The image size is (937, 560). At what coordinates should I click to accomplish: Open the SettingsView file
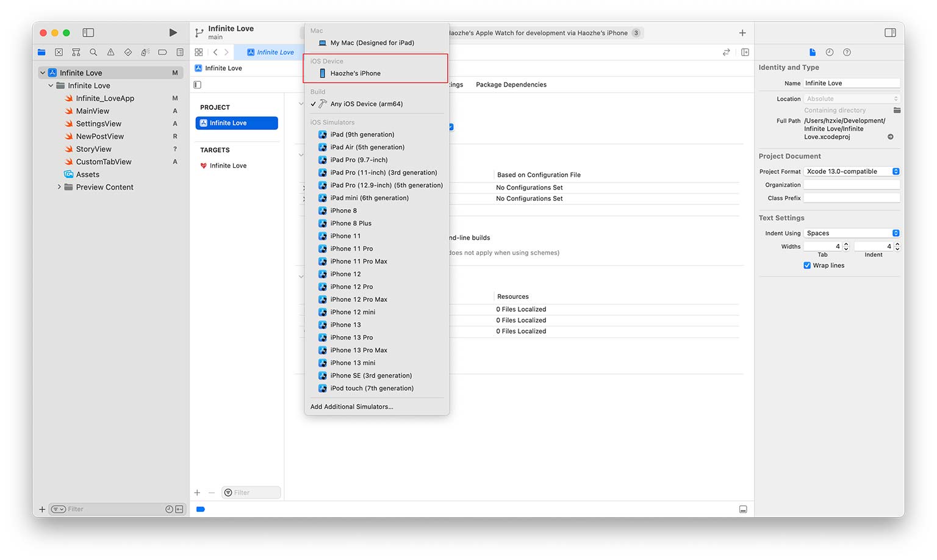[99, 124]
